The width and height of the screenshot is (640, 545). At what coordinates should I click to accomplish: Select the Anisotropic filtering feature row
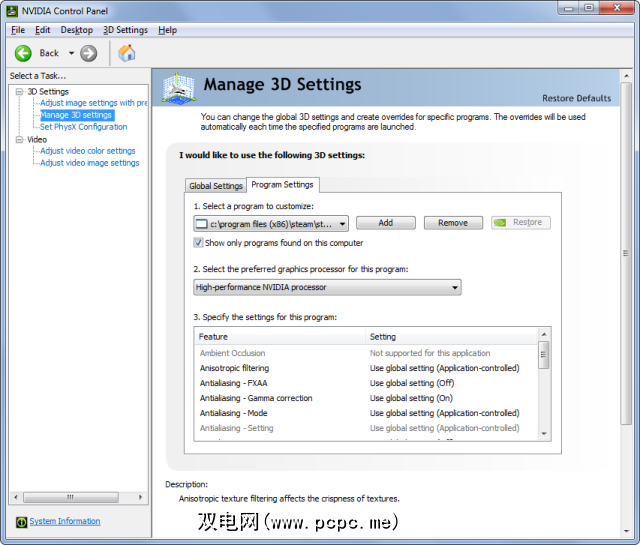click(x=365, y=368)
